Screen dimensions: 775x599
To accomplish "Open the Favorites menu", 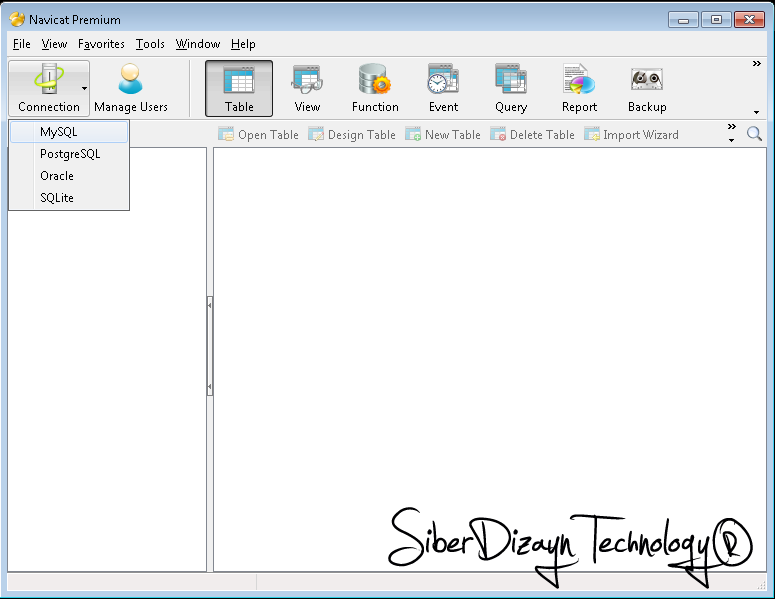I will 101,44.
